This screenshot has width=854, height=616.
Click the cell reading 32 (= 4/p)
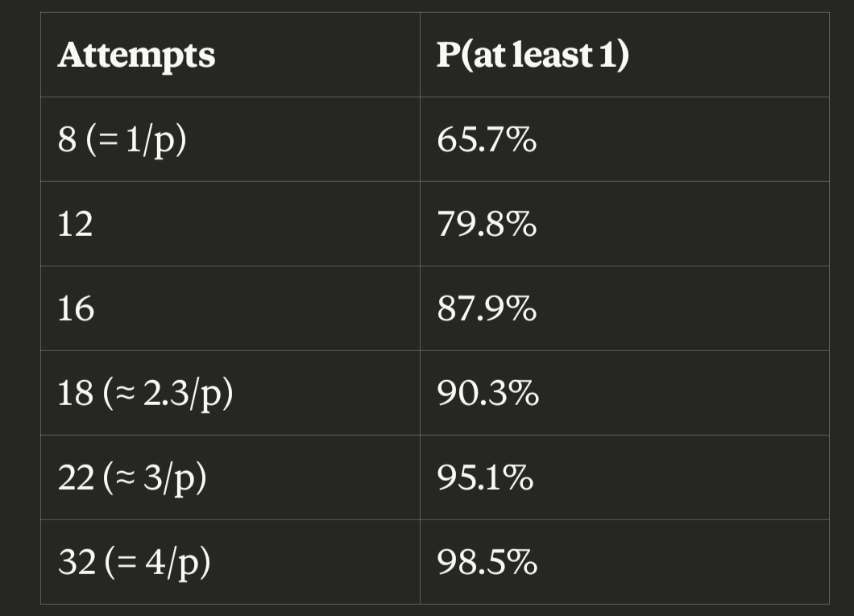230,561
